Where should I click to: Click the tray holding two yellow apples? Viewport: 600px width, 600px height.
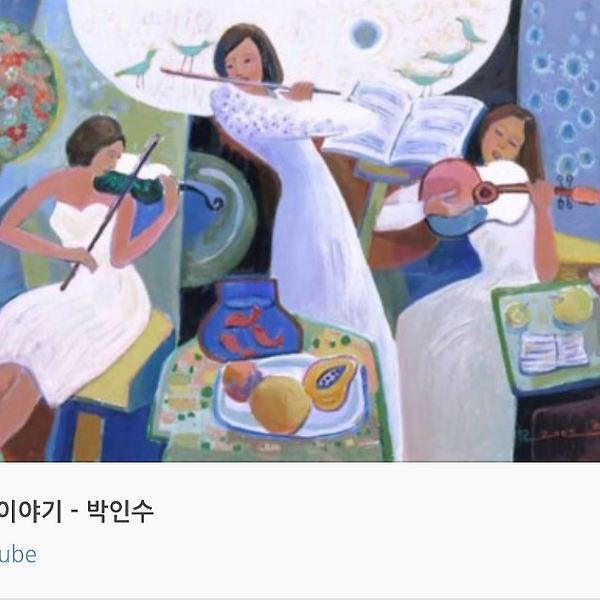click(x=547, y=339)
